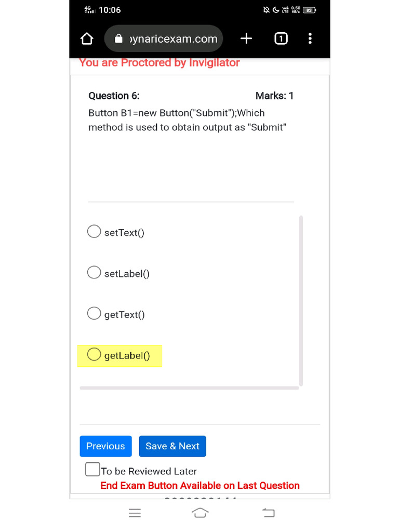Image resolution: width=399 pixels, height=532 pixels.
Task: Select the setText() radio option
Action: coord(94,232)
